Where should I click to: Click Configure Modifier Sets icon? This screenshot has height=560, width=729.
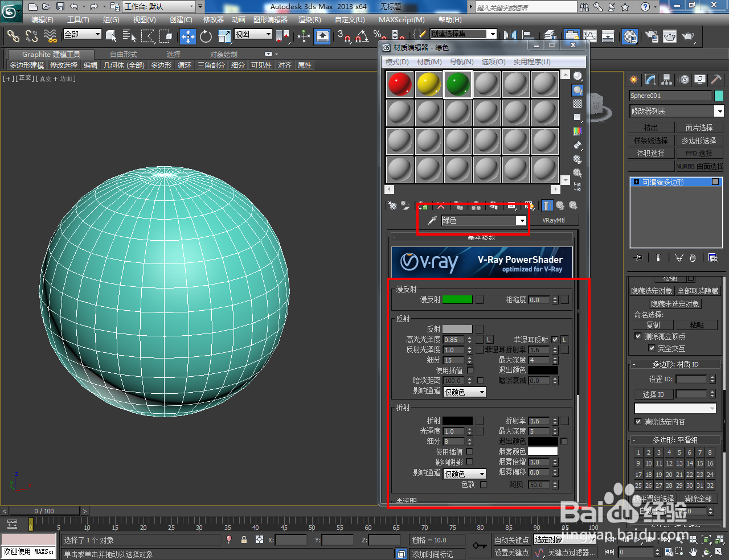click(x=712, y=258)
